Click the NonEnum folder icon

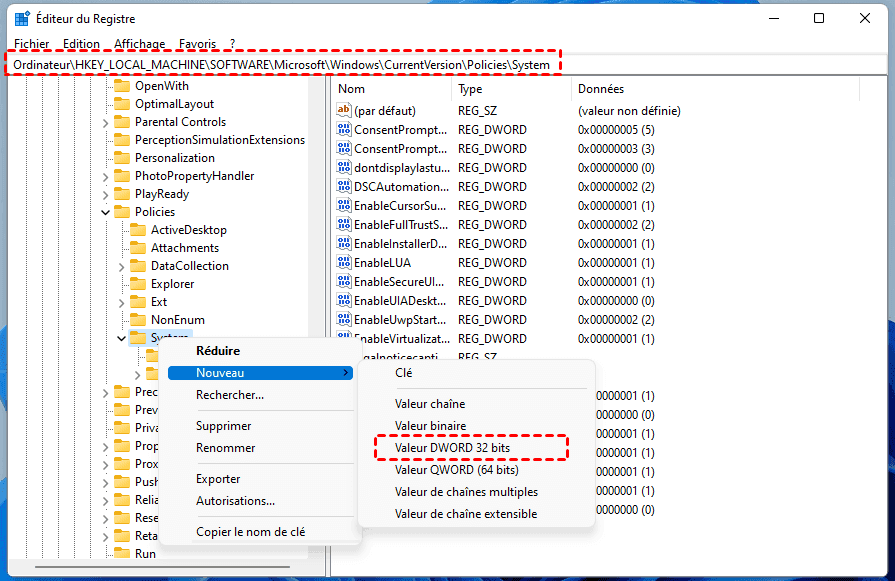(x=138, y=320)
